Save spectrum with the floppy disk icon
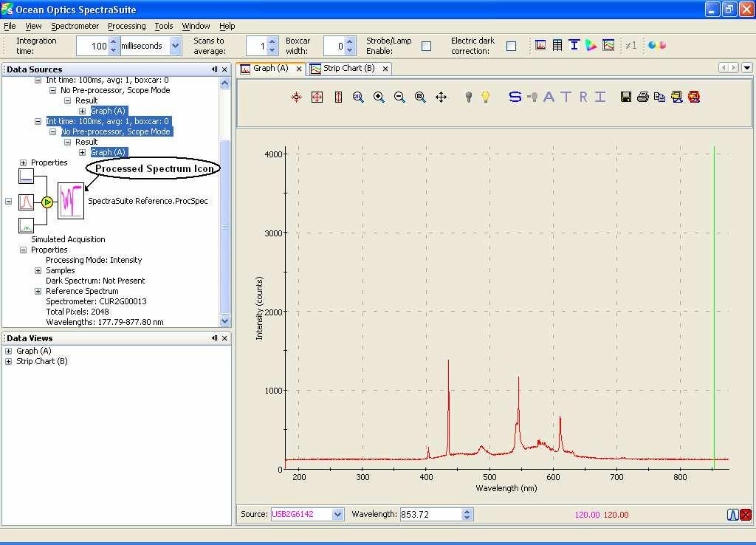 [x=626, y=97]
